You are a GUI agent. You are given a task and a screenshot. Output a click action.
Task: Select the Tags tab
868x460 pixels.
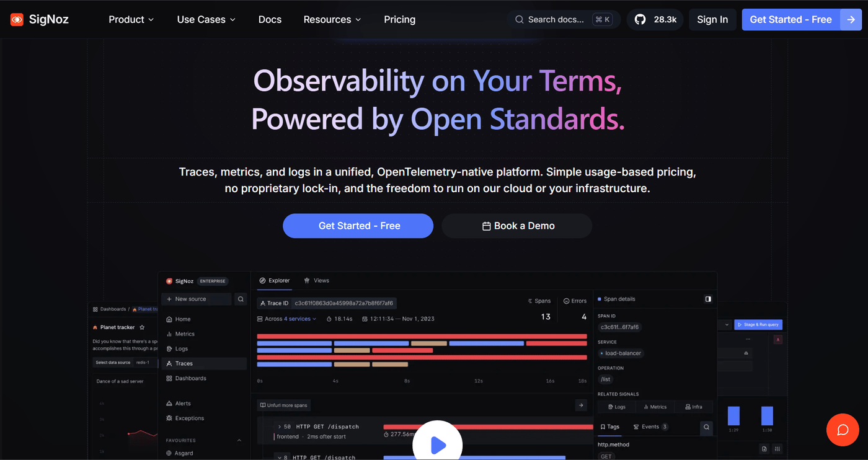609,427
